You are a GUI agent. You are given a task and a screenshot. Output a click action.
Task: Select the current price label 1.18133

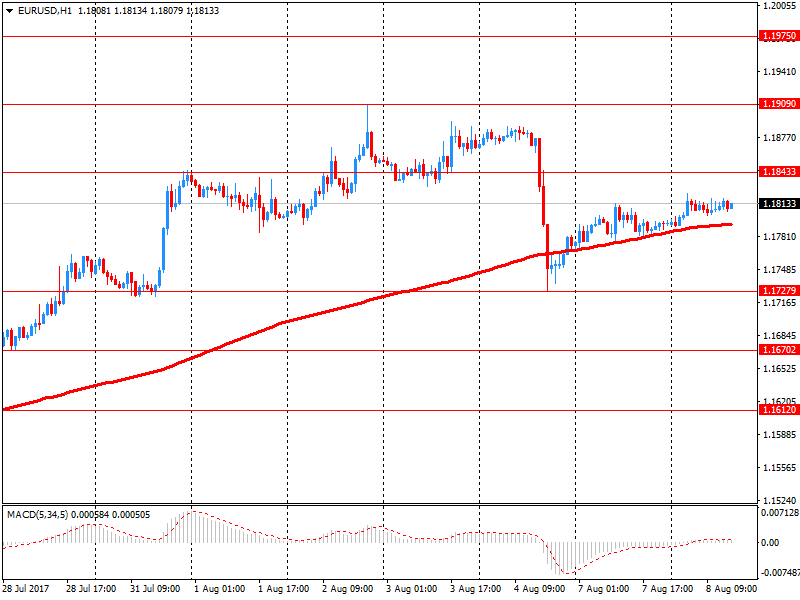(x=779, y=204)
